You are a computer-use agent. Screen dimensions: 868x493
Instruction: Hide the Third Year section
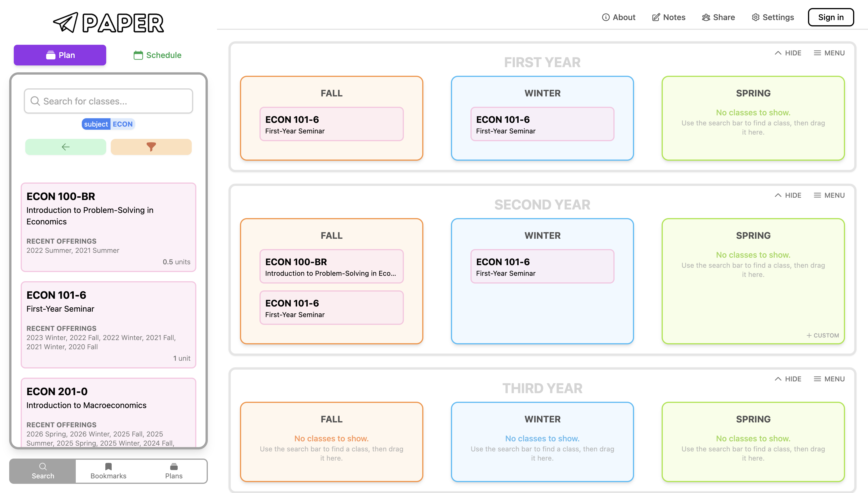788,379
